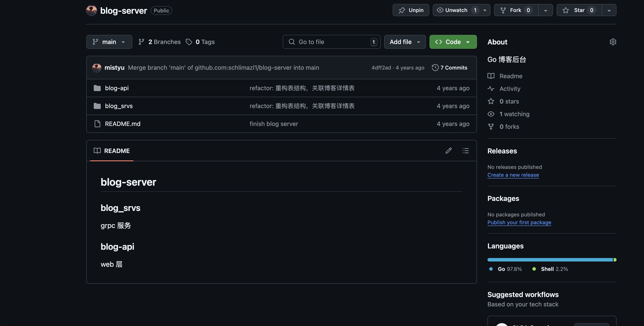Open mistyu author link in commit bar

coord(114,68)
